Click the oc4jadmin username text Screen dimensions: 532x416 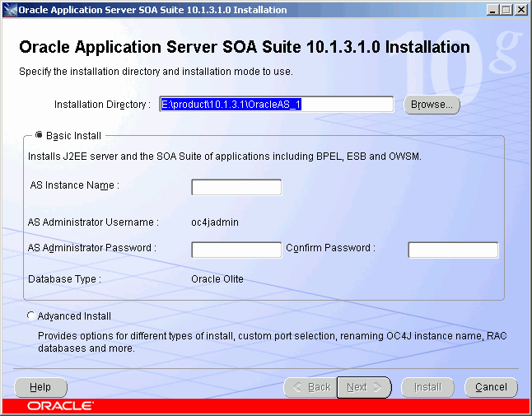pos(215,222)
